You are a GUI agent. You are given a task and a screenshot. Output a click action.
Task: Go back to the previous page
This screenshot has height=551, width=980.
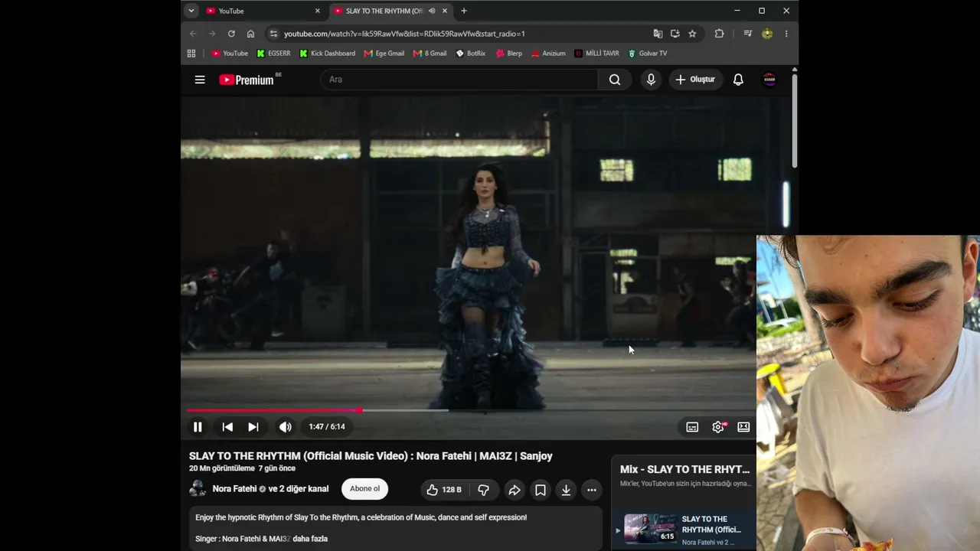click(193, 34)
